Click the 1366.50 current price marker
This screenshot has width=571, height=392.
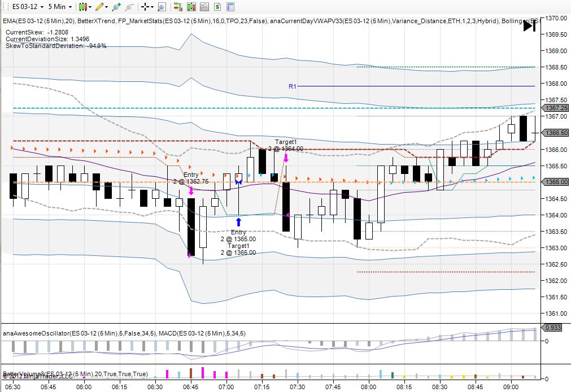pos(555,133)
